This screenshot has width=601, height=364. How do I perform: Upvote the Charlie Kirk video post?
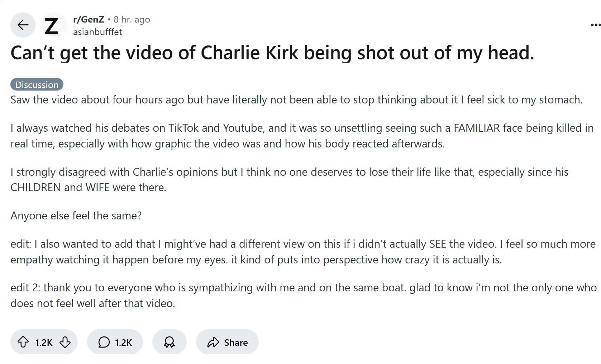pyautogui.click(x=23, y=342)
